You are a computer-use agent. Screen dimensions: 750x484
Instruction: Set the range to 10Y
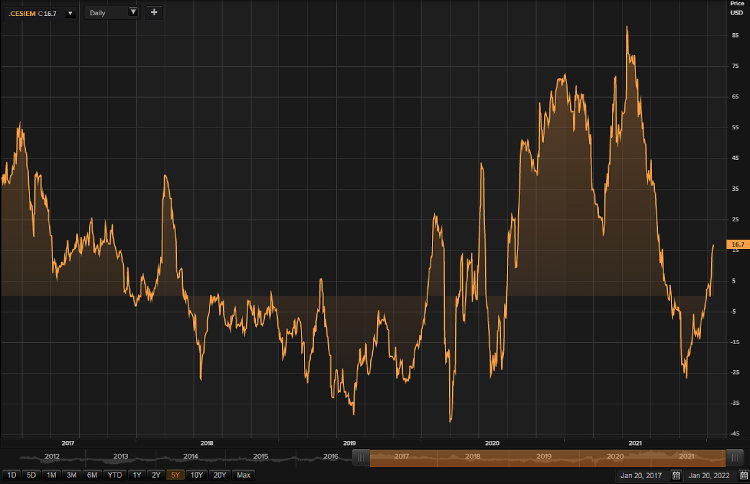pos(196,475)
